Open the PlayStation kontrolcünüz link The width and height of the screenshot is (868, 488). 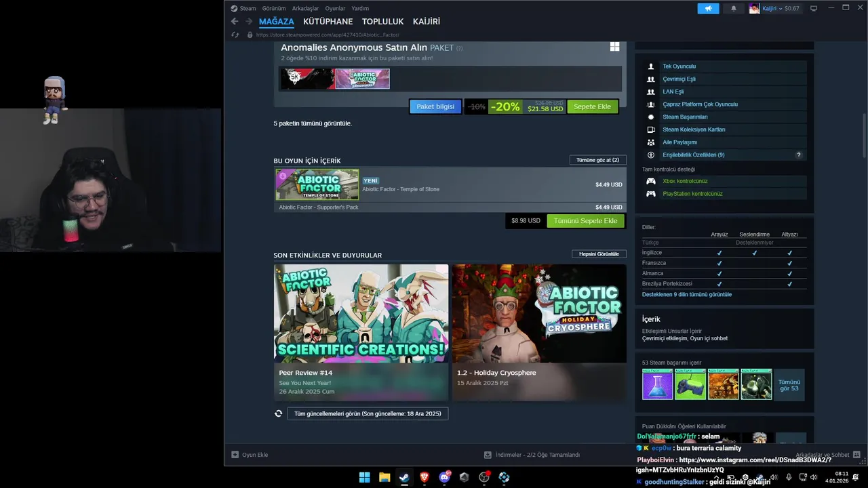click(692, 194)
